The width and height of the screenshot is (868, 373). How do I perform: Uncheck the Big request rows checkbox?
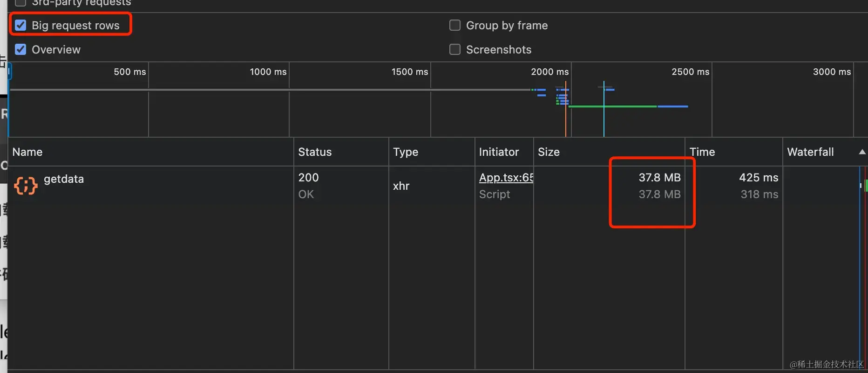tap(20, 25)
